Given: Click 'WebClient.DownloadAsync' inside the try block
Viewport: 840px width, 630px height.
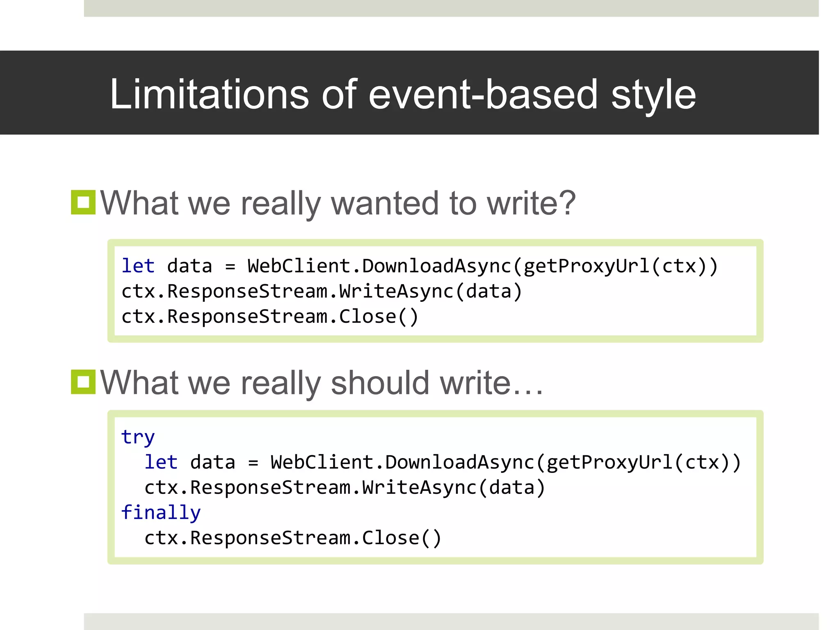Looking at the screenshot, I should click(x=402, y=462).
